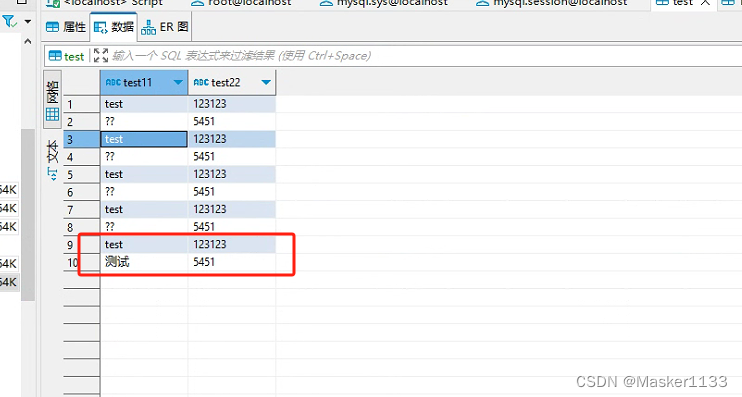The width and height of the screenshot is (742, 397).
Task: Open dropdown arrow beside the funnel icon
Action: (x=28, y=21)
